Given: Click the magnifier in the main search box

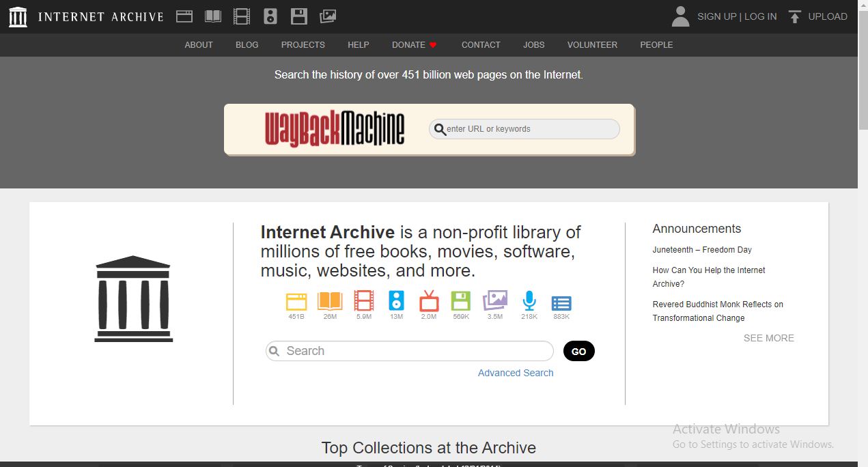Looking at the screenshot, I should (275, 351).
